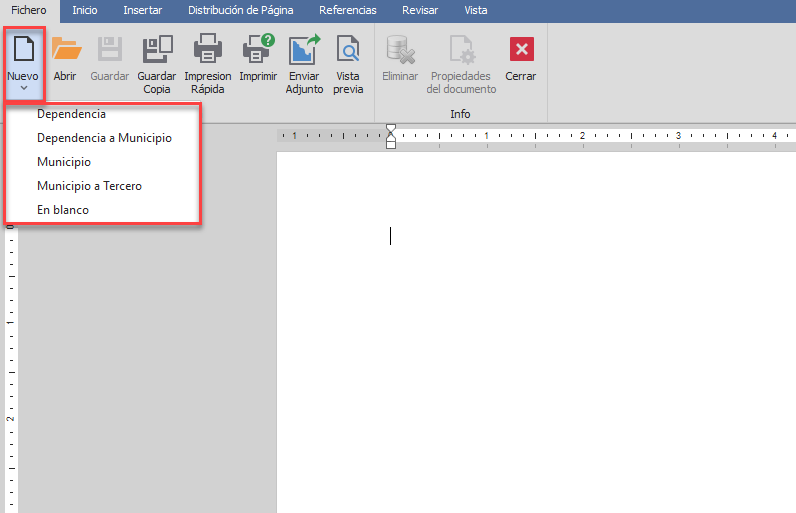Click the red Cerrar button
Viewport: 796px width, 513px height.
coord(521,49)
